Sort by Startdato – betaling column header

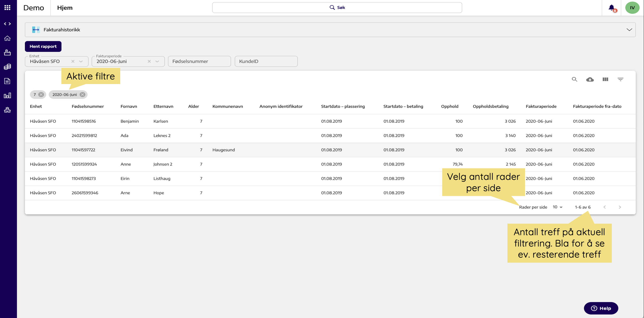pos(403,106)
